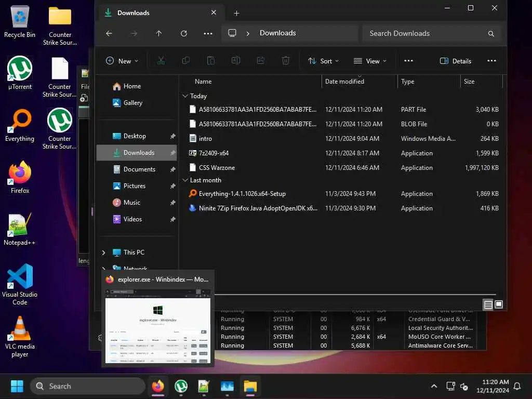Viewport: 532px width, 399px height.
Task: Select the Visual Studio Code desktop icon
Action: point(20,284)
